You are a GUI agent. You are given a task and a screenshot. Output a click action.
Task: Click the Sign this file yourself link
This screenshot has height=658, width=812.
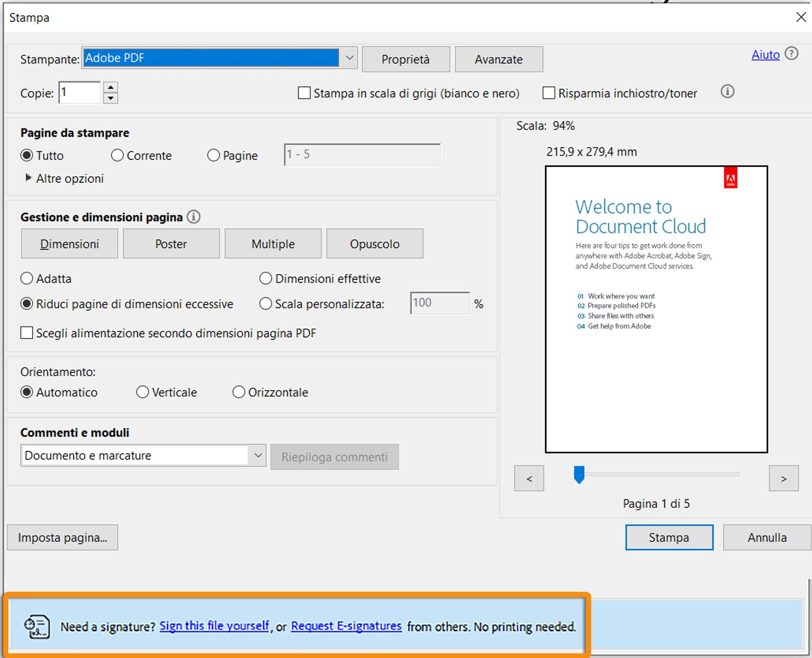214,626
